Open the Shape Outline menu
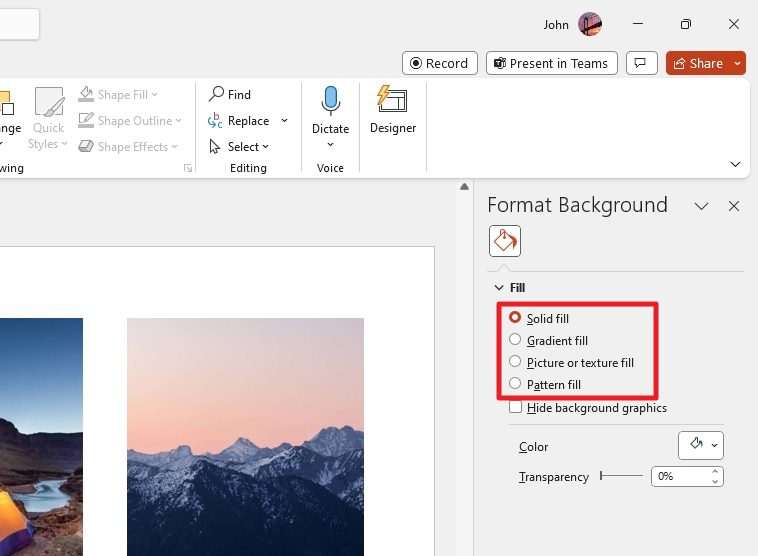Screen dimensions: 758x556 pos(130,120)
